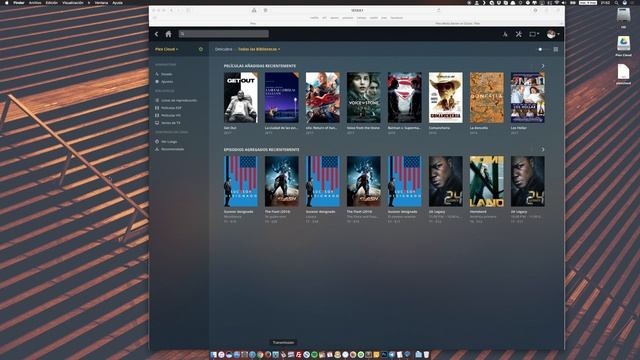
Task: Click the round icon beside Plex Cloud
Action: point(200,49)
